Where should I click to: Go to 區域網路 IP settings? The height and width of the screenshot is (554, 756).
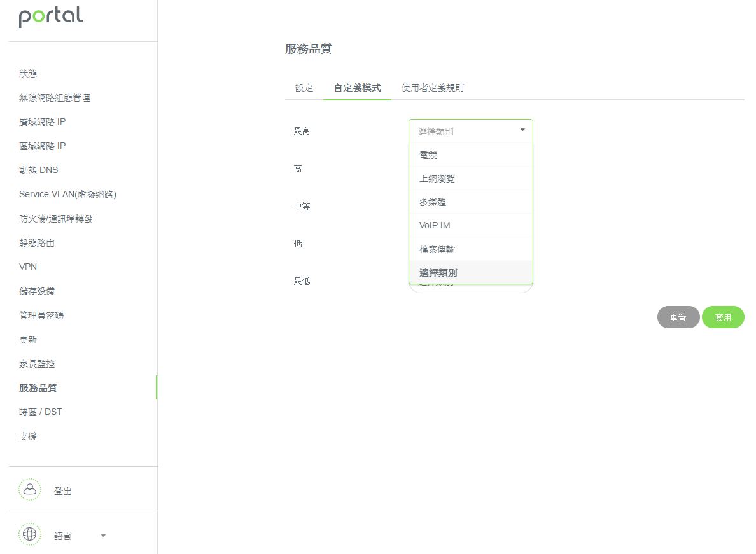pos(43,146)
